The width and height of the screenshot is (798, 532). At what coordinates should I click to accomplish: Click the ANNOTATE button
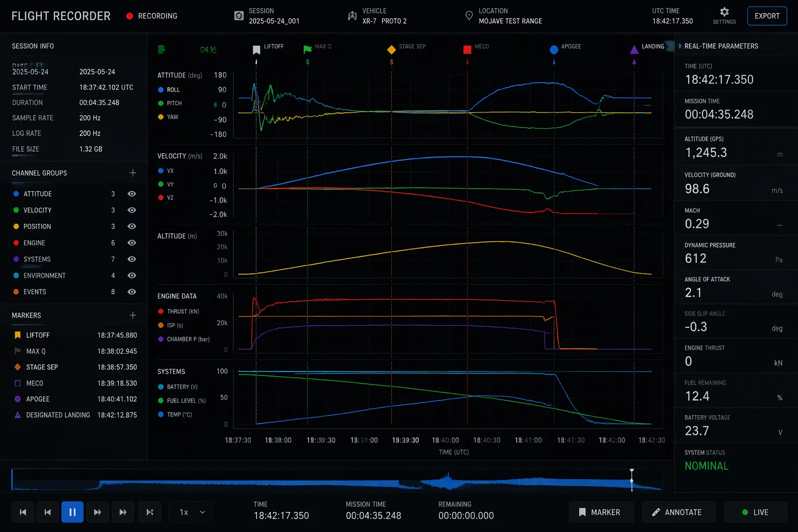pos(679,512)
